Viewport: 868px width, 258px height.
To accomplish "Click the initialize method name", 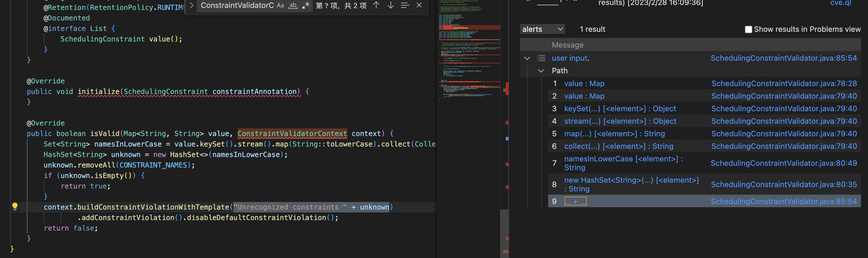I will (x=98, y=92).
